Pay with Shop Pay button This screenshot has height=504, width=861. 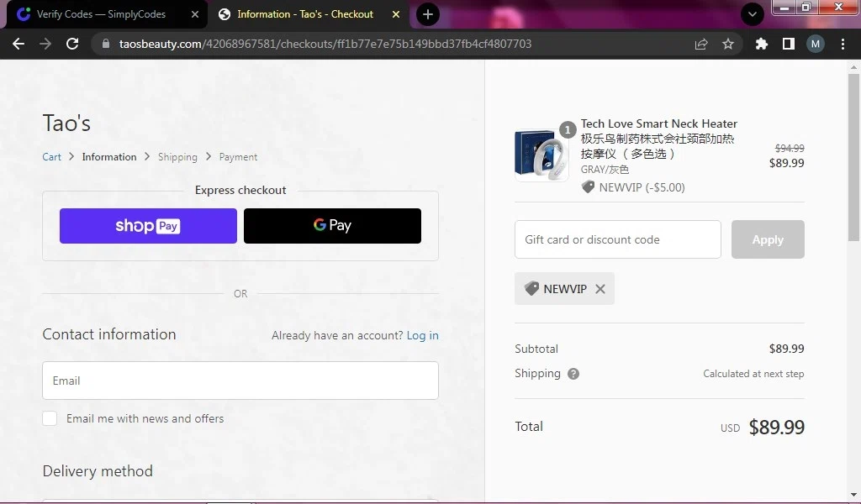148,226
